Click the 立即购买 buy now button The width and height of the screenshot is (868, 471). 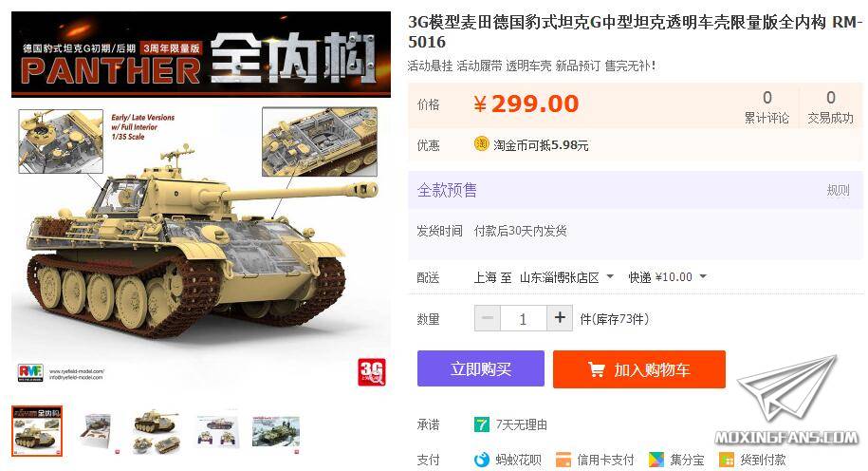tap(481, 368)
